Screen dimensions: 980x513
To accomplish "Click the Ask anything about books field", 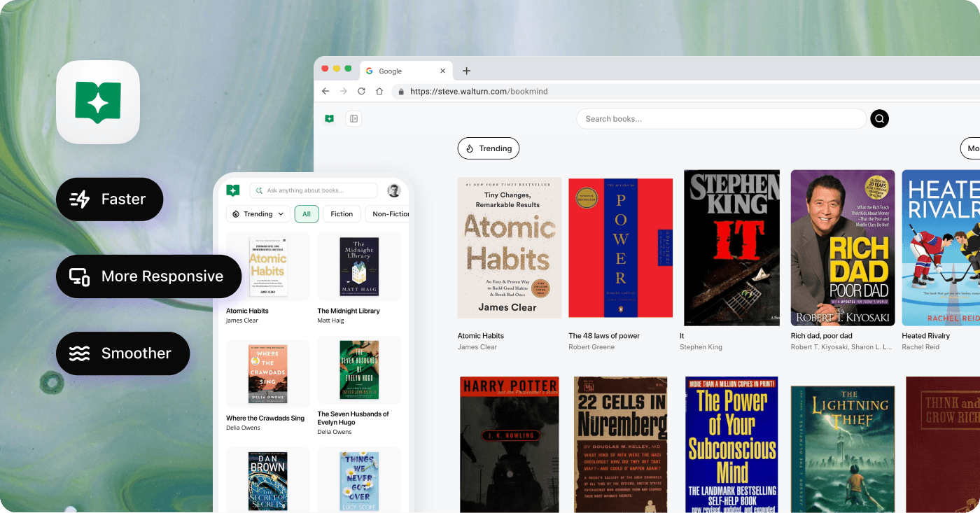I will [x=314, y=190].
